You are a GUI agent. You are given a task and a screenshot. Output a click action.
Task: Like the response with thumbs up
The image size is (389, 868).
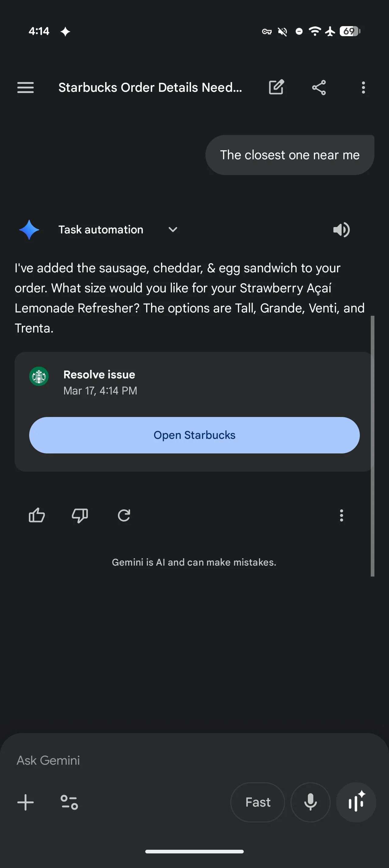click(37, 515)
